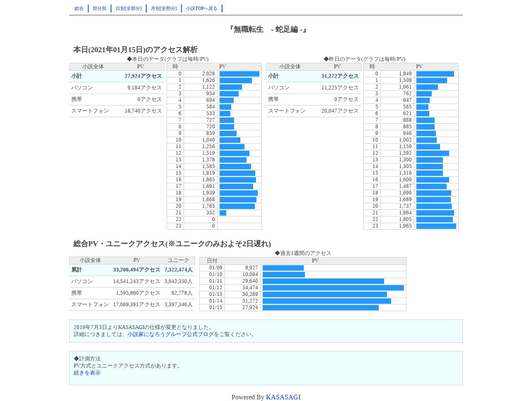
Task: Expand 続きを表示 link
Action: [x=87, y=373]
